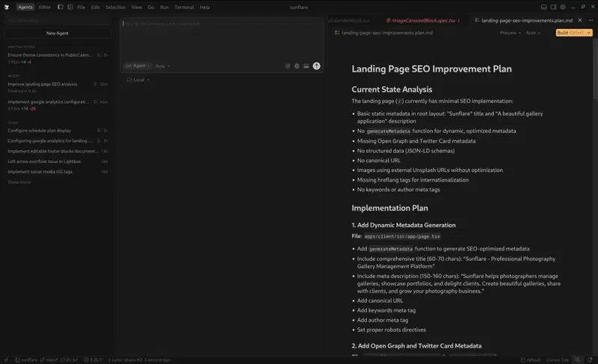The width and height of the screenshot is (598, 364).
Task: Open the more actions ellipsis in the editor tabs
Action: coord(590,20)
